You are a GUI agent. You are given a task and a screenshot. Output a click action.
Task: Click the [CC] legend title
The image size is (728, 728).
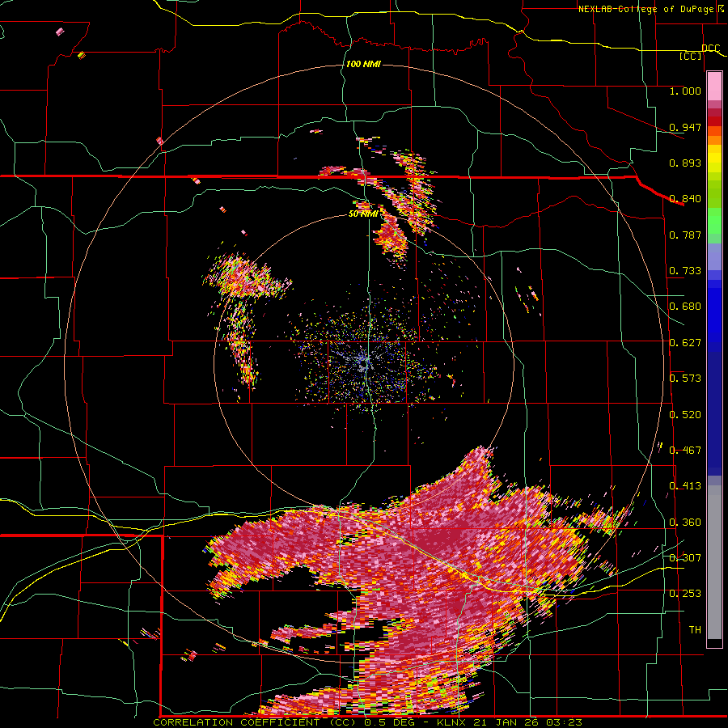(x=691, y=57)
